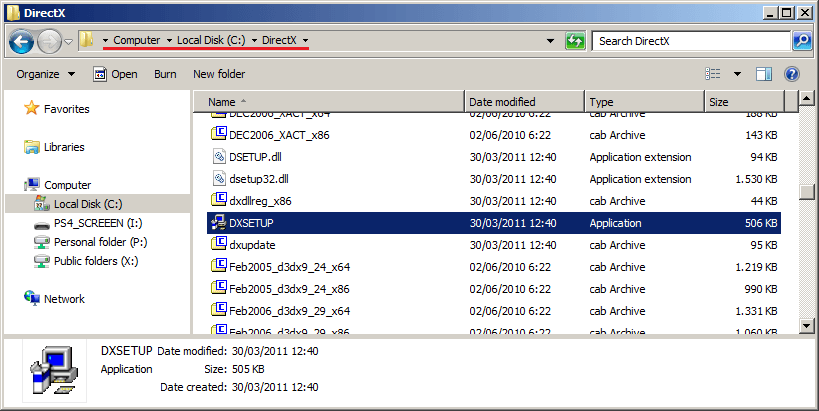Click New folder in the toolbar

point(219,74)
